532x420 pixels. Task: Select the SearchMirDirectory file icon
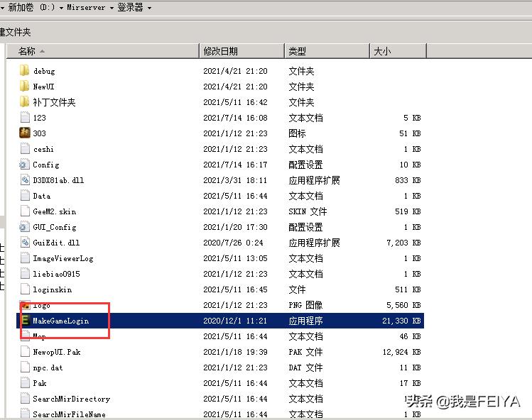coord(25,398)
